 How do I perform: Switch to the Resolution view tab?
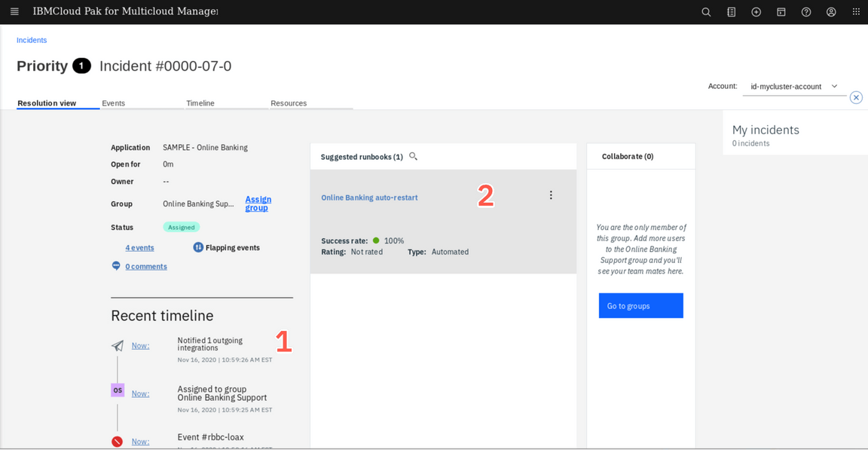click(58, 103)
